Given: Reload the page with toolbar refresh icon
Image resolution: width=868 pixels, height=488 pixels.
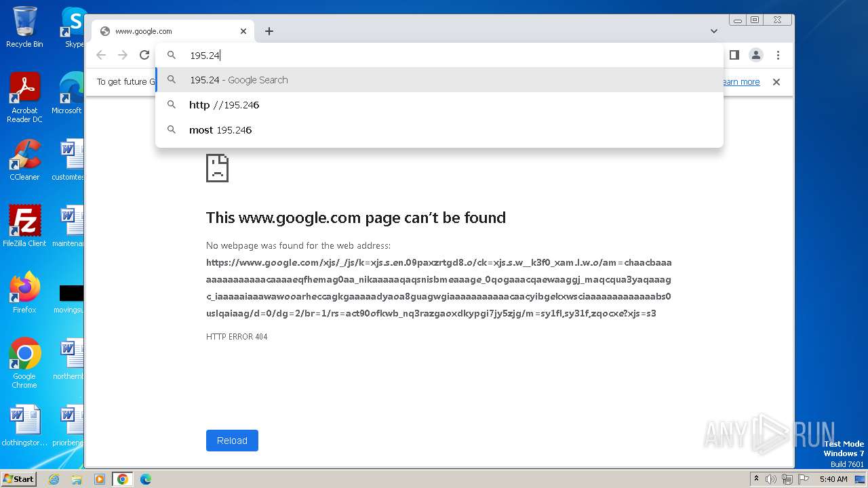Looking at the screenshot, I should coord(144,55).
